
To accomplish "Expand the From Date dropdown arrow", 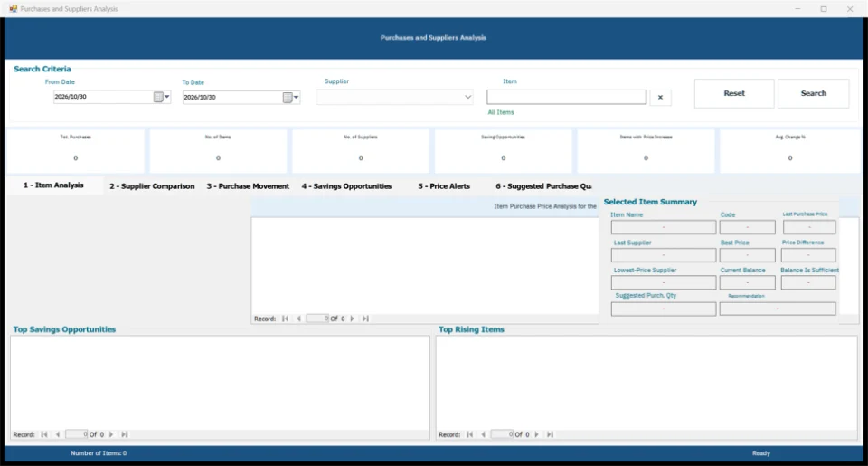I will (x=166, y=97).
